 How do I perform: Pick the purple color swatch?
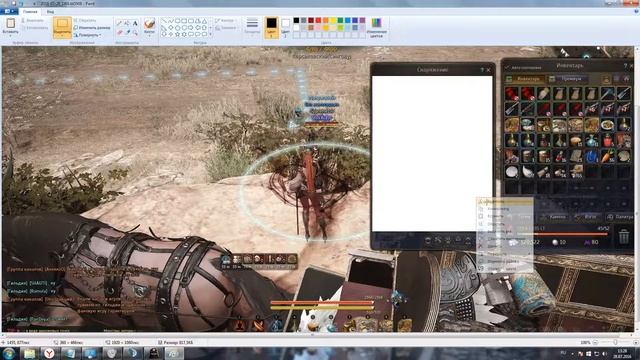pos(362,20)
